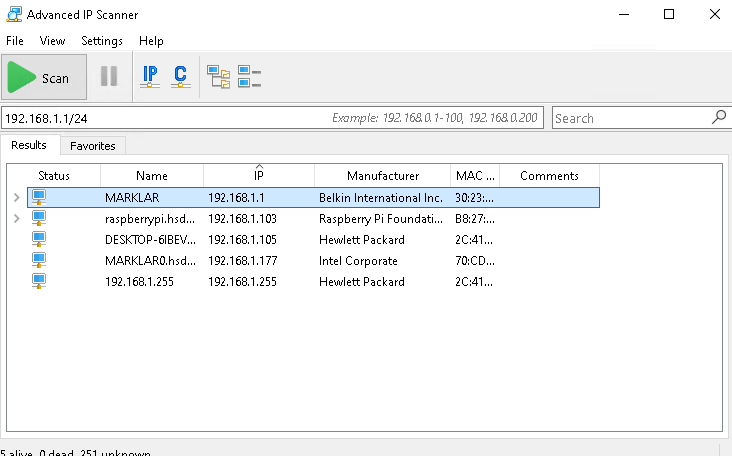The width and height of the screenshot is (732, 456).
Task: Sort by the Comments column header
Action: 549,176
